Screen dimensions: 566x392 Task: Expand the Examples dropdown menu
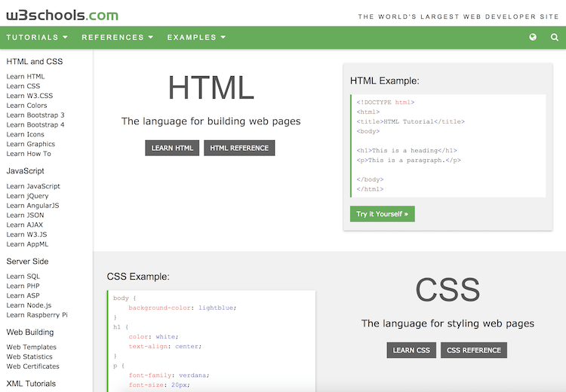pyautogui.click(x=195, y=37)
